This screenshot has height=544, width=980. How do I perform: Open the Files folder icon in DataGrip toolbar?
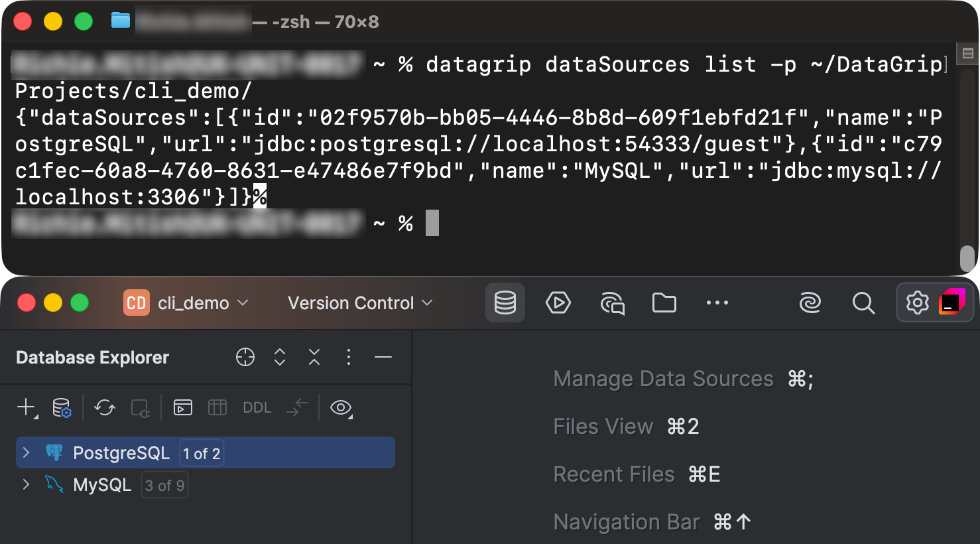[x=664, y=303]
